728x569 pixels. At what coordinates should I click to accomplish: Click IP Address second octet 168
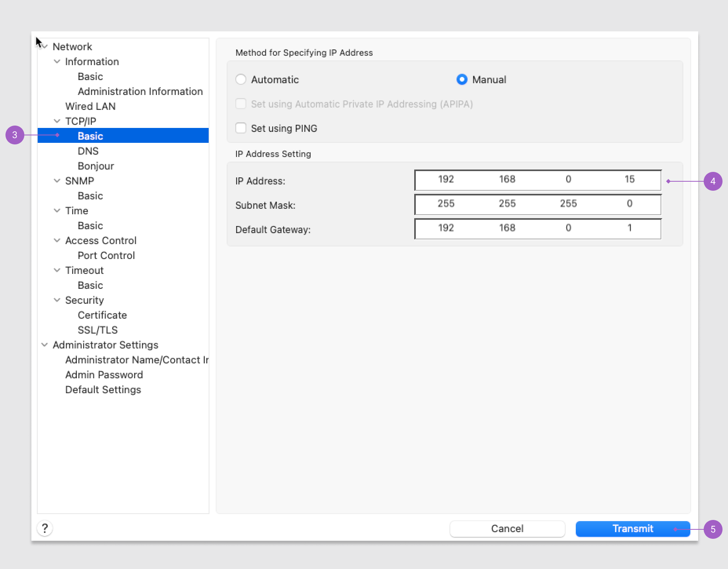tap(507, 179)
